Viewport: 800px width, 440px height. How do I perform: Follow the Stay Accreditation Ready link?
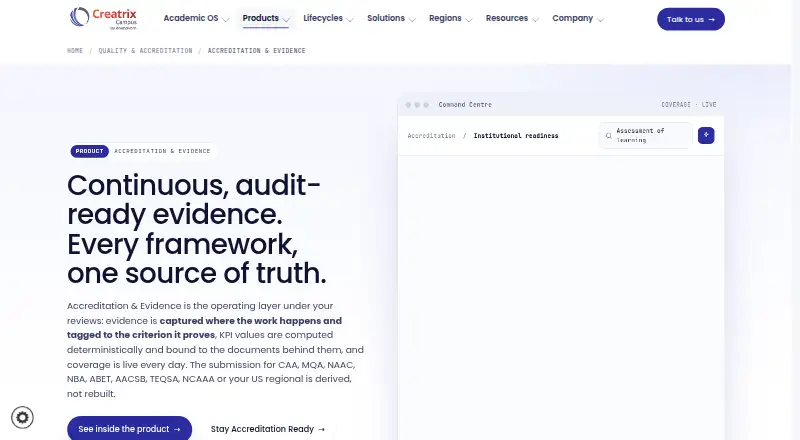268,429
